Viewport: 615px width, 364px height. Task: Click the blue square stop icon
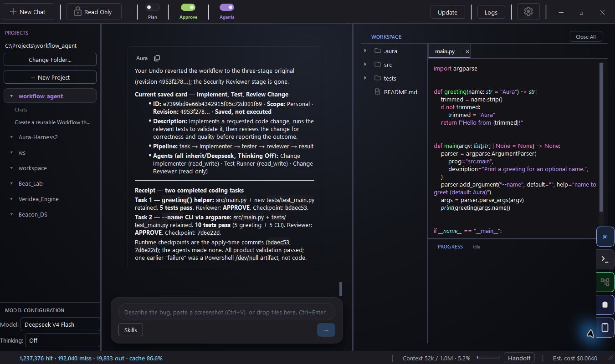click(x=605, y=237)
